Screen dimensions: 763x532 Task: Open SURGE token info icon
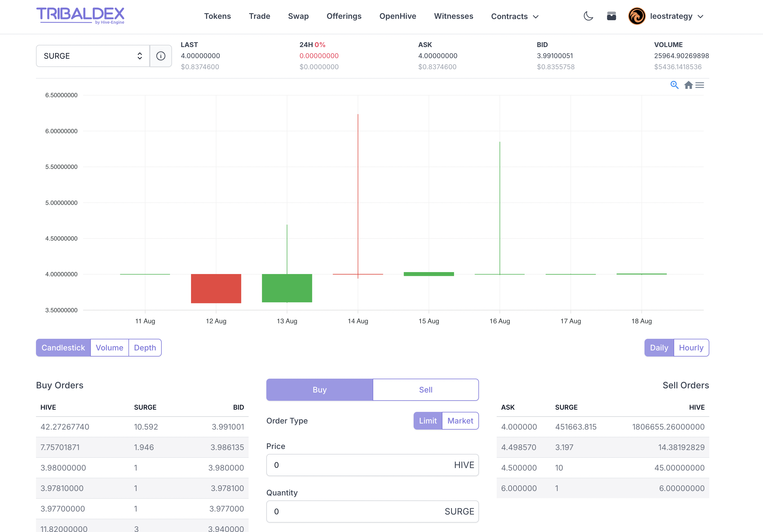tap(161, 56)
